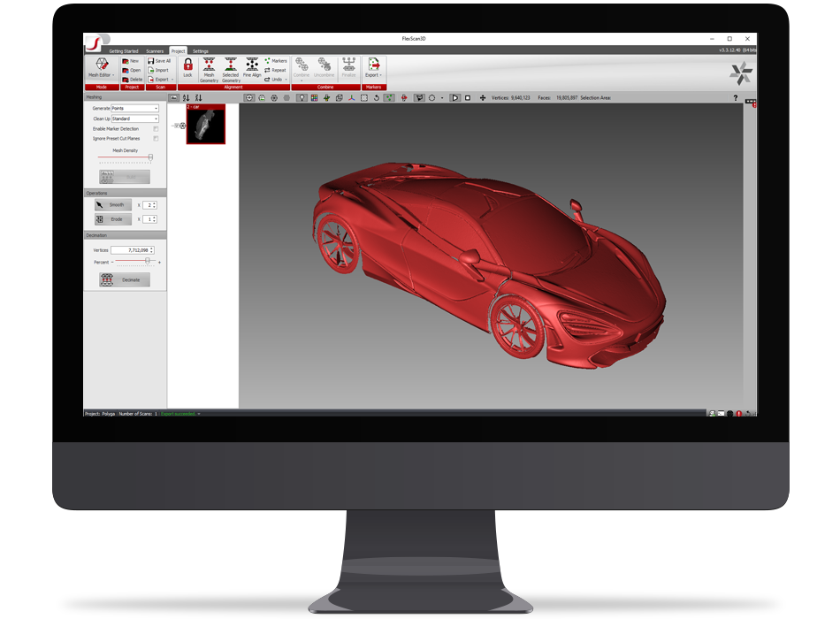Switch to the Settings tab
Screen dimensions: 840x619
200,50
